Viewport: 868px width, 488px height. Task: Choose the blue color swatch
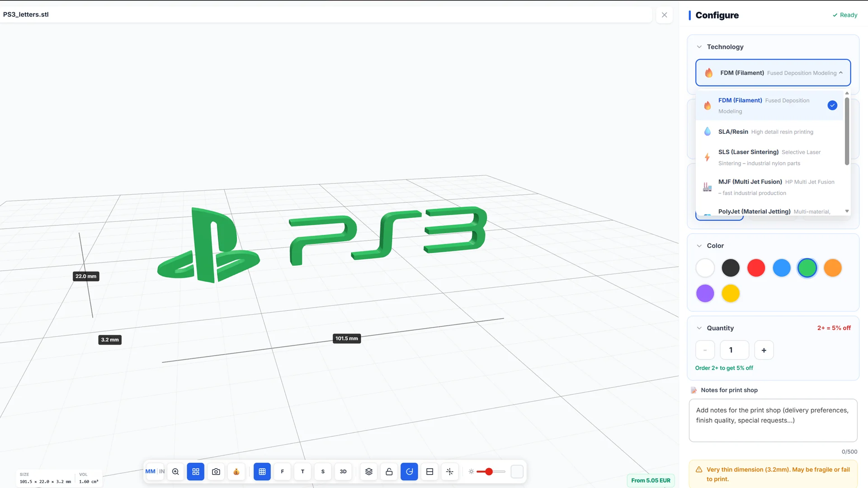coord(782,268)
